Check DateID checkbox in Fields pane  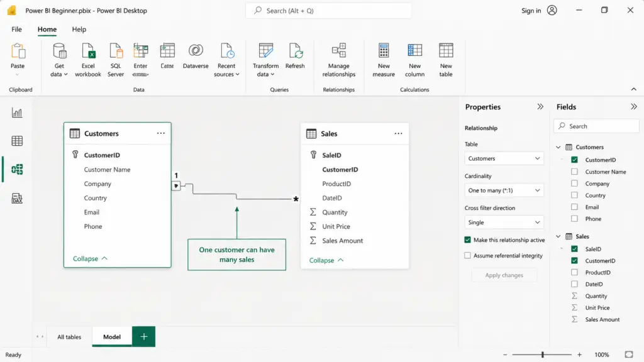pos(574,284)
